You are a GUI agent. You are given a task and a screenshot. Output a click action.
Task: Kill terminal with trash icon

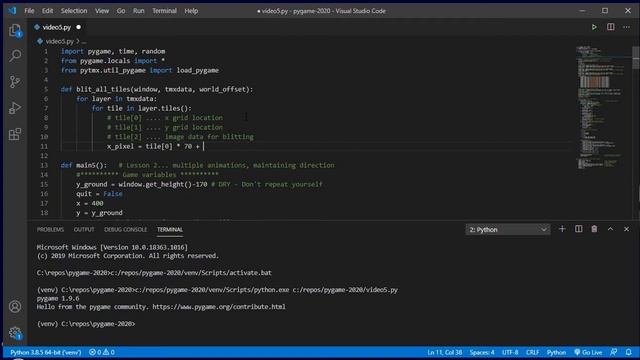pyautogui.click(x=594, y=229)
